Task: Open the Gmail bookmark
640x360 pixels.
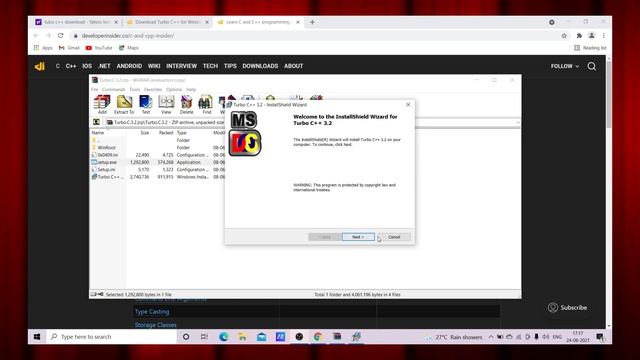Action: click(x=69, y=48)
